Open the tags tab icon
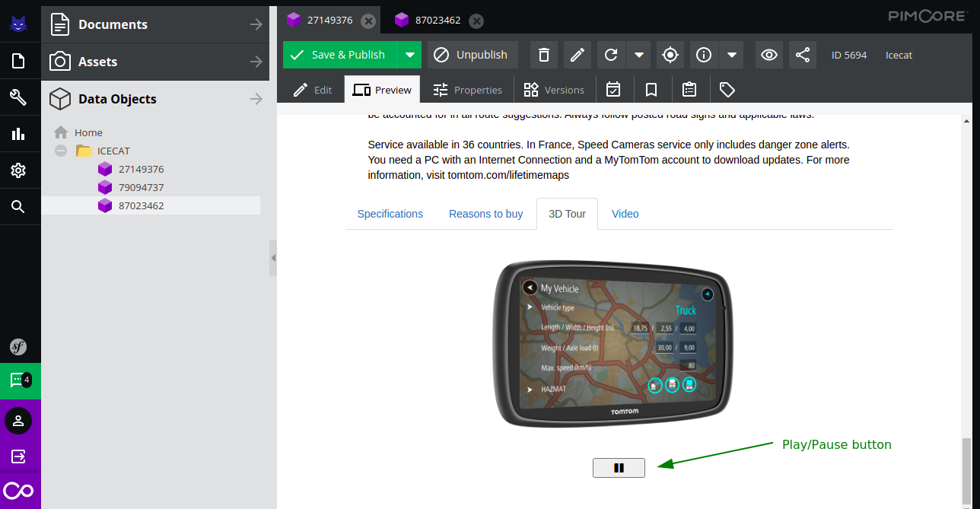This screenshot has width=980, height=509. [x=727, y=90]
